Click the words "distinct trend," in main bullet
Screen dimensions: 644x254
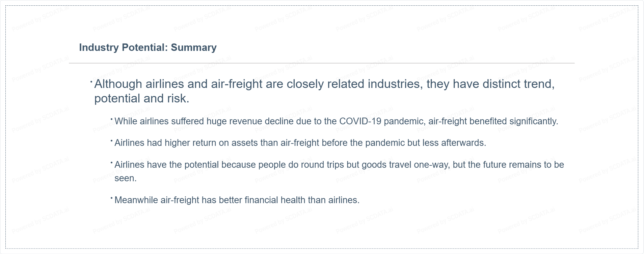518,84
